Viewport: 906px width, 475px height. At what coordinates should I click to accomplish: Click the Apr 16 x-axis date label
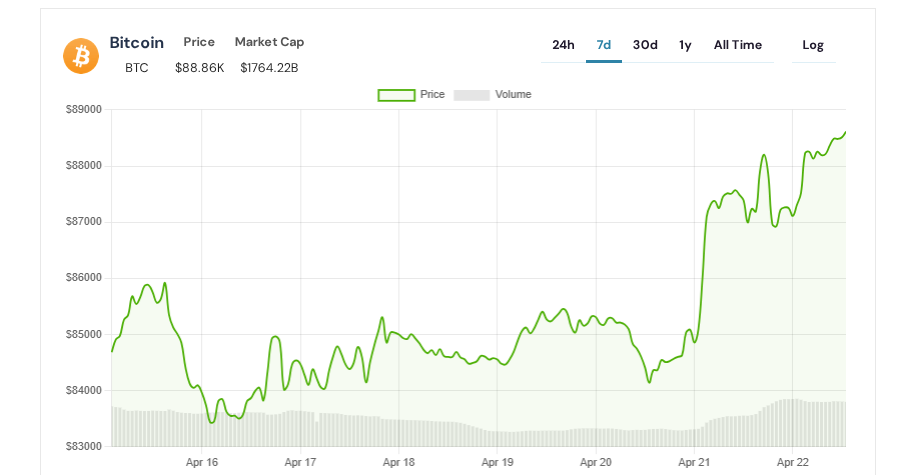(x=202, y=462)
